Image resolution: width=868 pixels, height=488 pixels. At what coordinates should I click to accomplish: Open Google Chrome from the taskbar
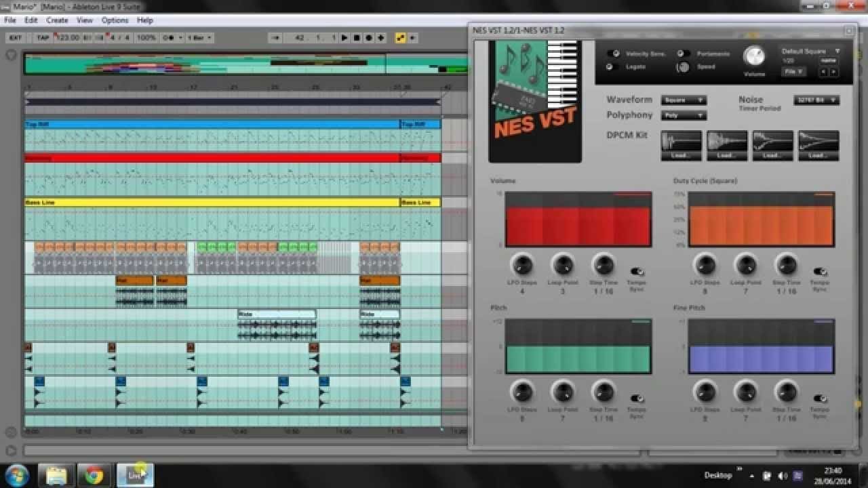(x=94, y=475)
